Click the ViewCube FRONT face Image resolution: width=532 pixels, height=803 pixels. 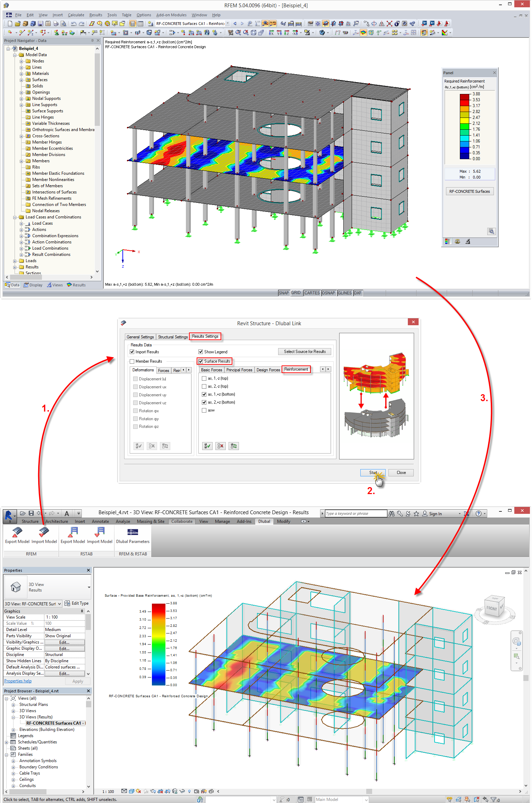tap(491, 608)
